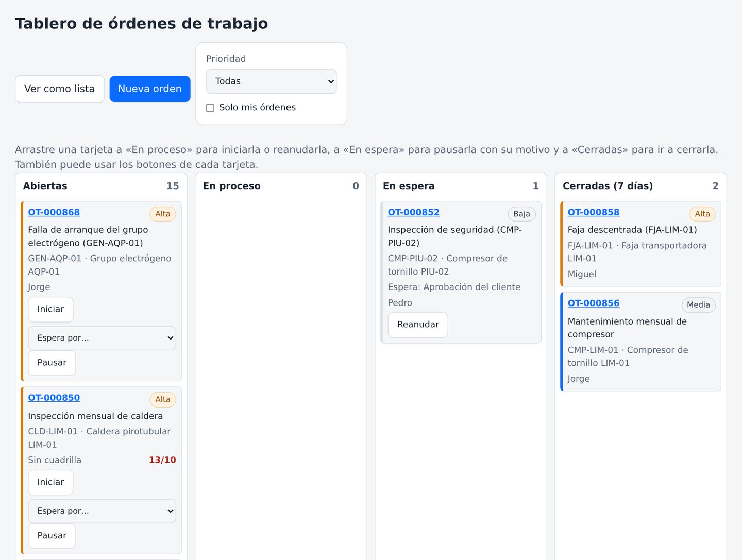Click the Alta badge on card OT-000850
The width and height of the screenshot is (742, 560).
(163, 399)
